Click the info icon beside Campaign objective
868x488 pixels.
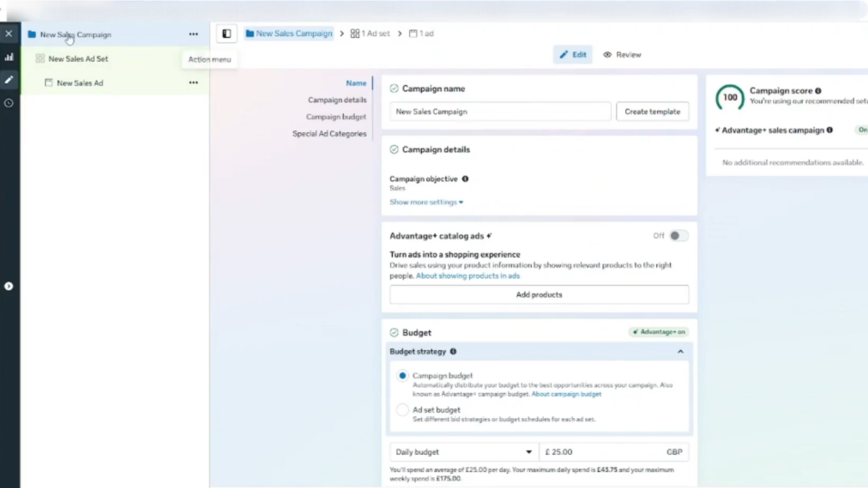coord(465,179)
